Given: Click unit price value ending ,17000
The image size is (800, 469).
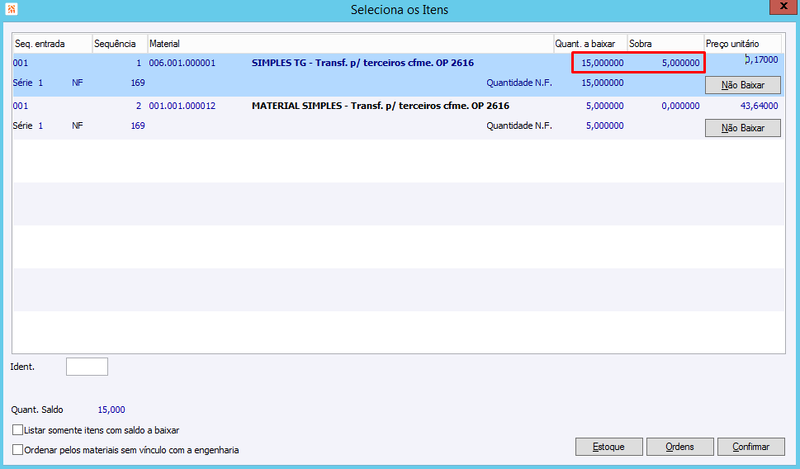Looking at the screenshot, I should click(x=761, y=60).
